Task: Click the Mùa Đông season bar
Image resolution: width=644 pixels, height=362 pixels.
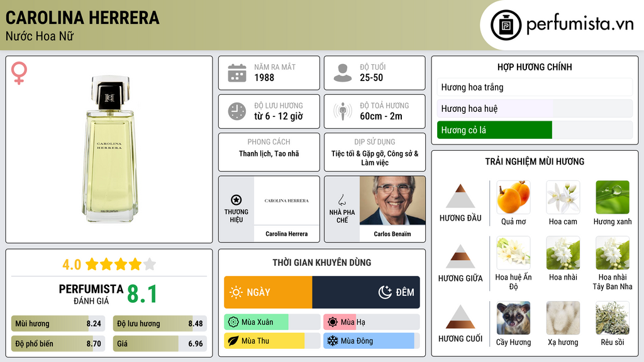Action: click(x=371, y=341)
